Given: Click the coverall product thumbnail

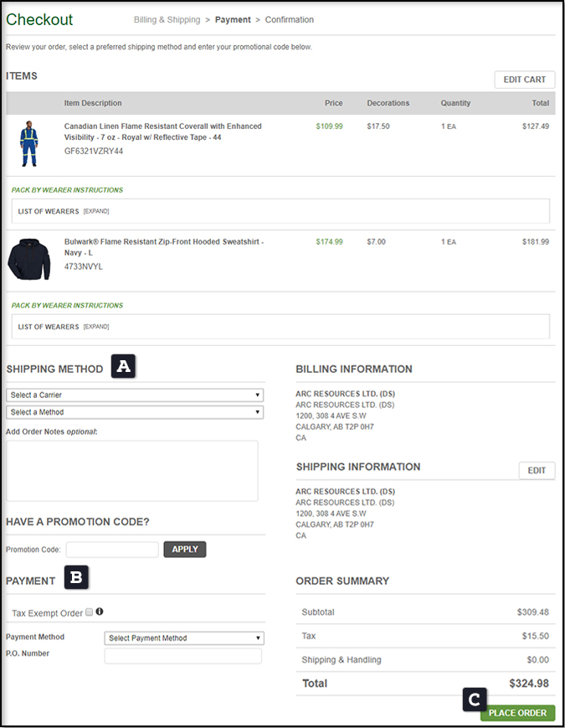Looking at the screenshot, I should (29, 142).
